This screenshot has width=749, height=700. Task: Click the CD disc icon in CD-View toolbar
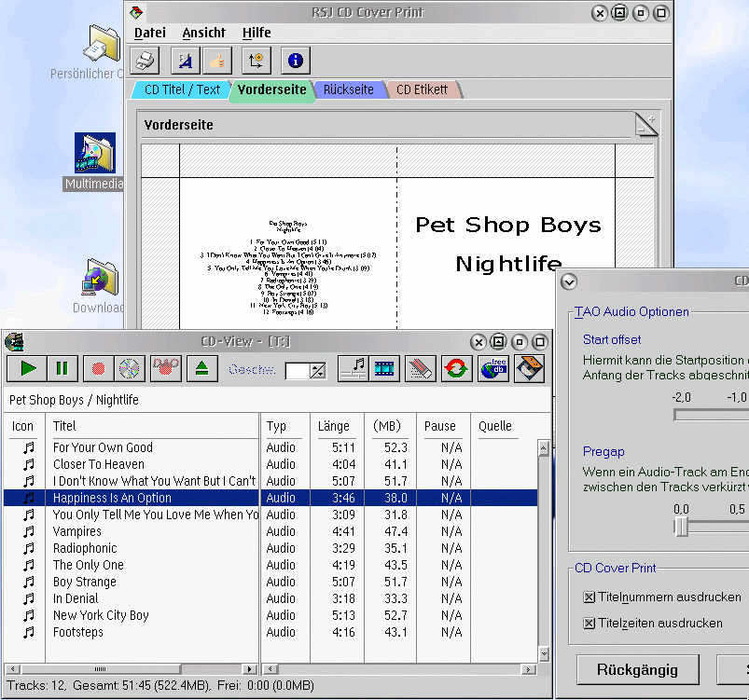tap(130, 368)
